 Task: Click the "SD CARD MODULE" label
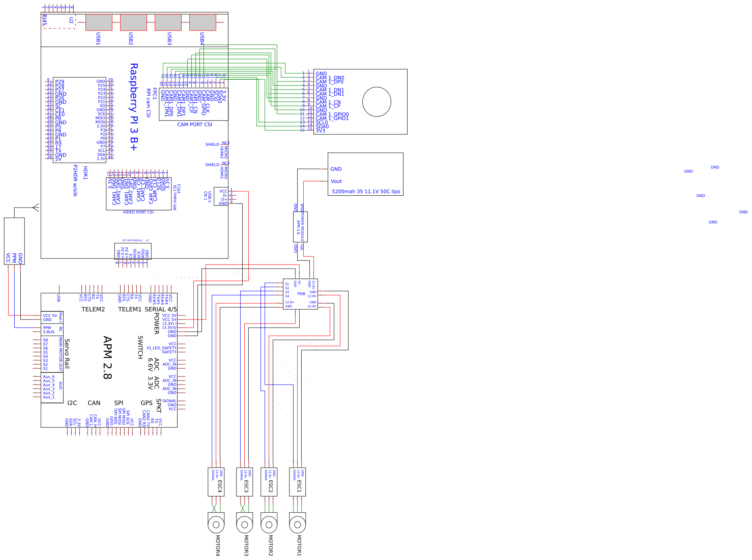coord(132,241)
